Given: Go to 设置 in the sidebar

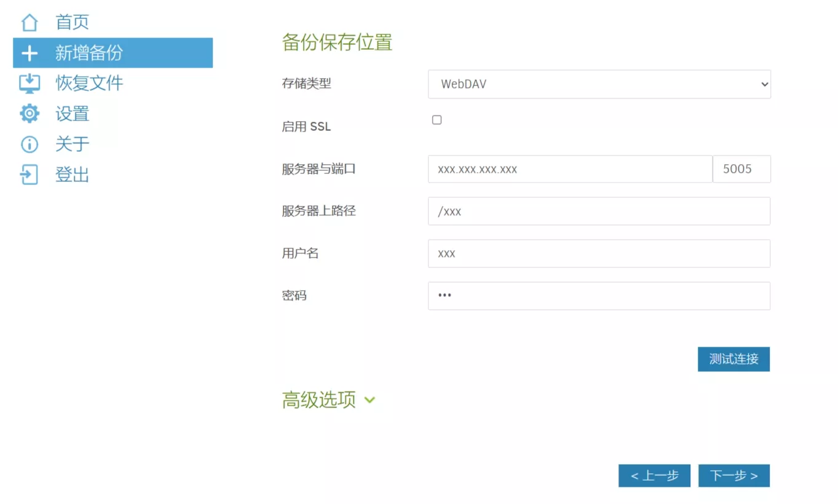Looking at the screenshot, I should coord(72,114).
